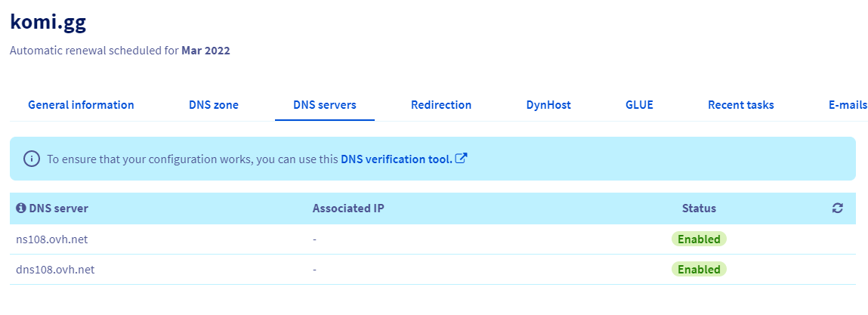
Task: Switch to the DNS zone tab
Action: 214,105
